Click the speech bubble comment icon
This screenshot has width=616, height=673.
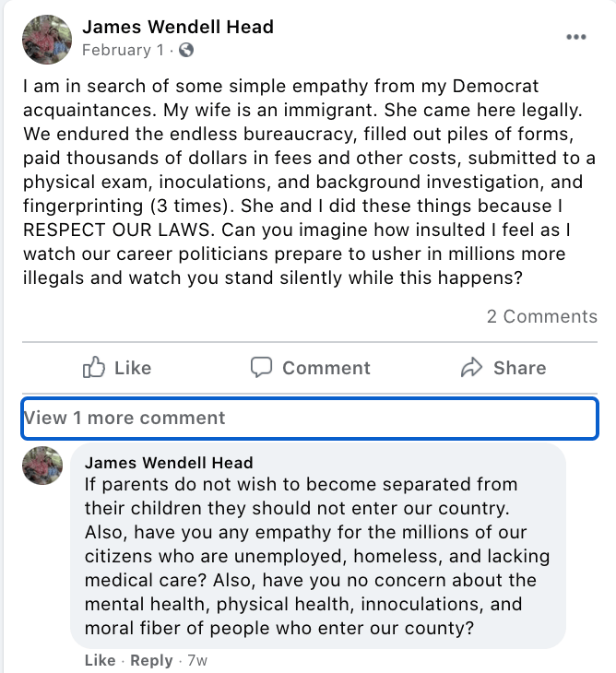tap(262, 368)
